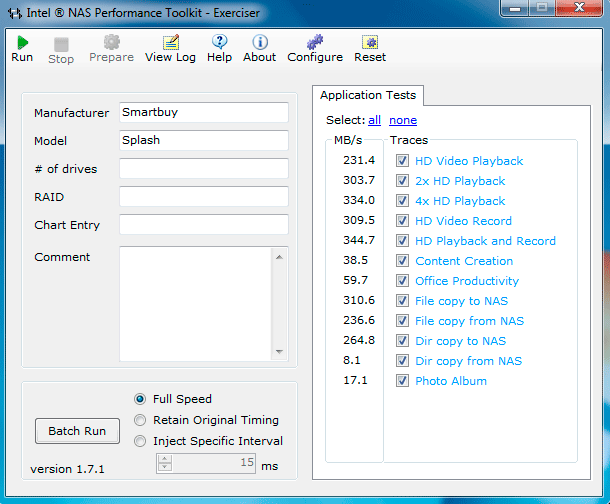Open the Configure settings icon
This screenshot has height=504, width=610.
(315, 43)
